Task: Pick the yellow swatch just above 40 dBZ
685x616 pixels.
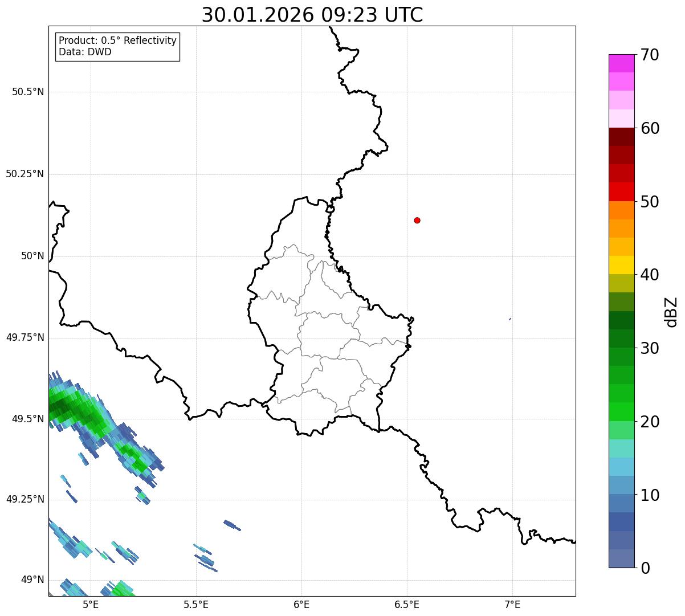Action: point(621,265)
